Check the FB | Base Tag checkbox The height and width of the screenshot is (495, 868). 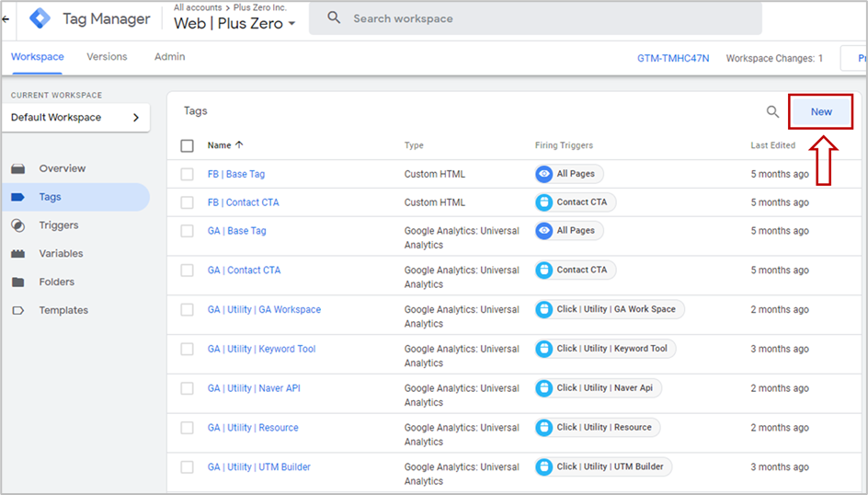coord(187,174)
